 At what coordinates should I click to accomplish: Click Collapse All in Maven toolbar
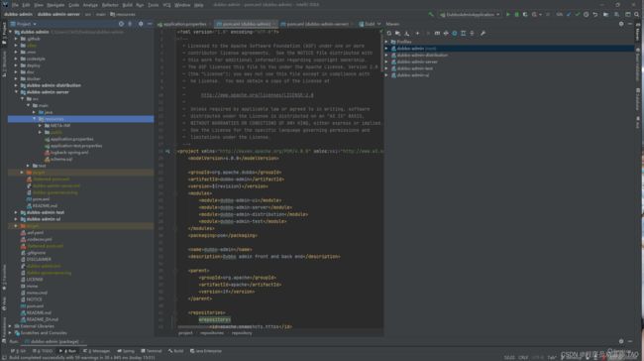click(472, 34)
